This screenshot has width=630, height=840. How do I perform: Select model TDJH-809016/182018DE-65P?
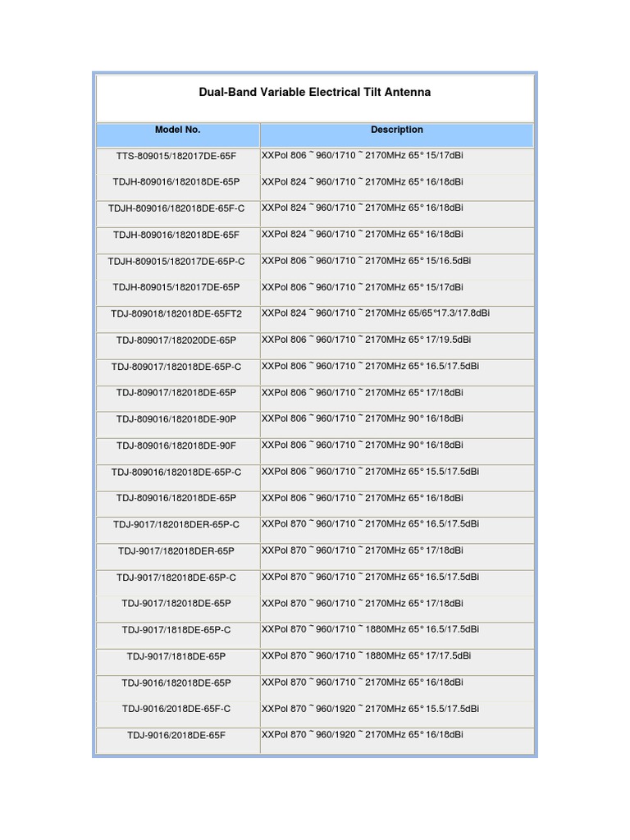click(177, 181)
